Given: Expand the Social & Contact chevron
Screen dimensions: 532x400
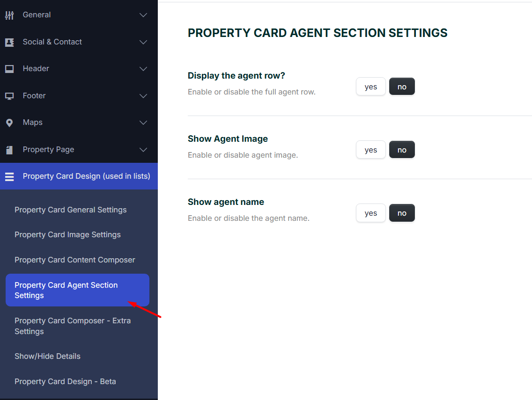Looking at the screenshot, I should (x=143, y=42).
